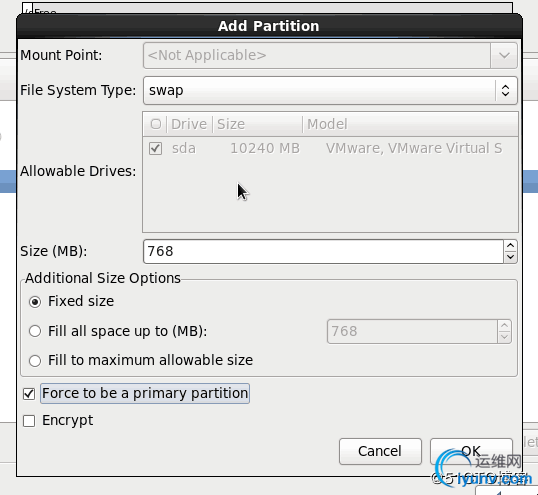Click the Size (MB) input field
This screenshot has width=538, height=495.
(x=324, y=252)
